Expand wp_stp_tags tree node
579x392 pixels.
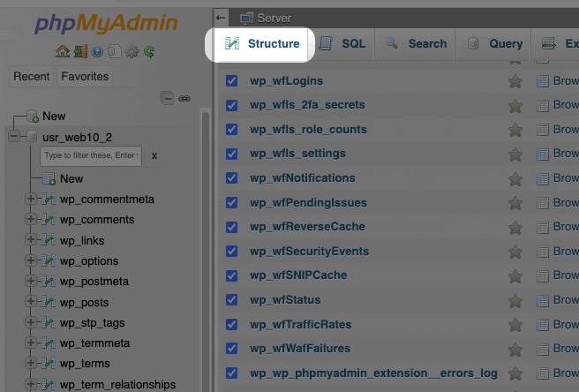pos(31,322)
